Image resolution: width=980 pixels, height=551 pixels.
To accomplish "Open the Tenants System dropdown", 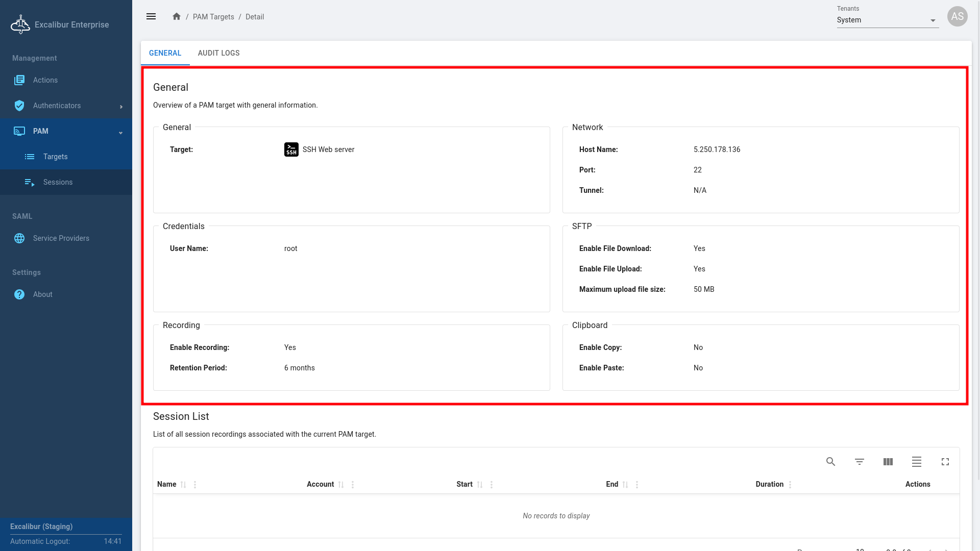I will 887,20.
